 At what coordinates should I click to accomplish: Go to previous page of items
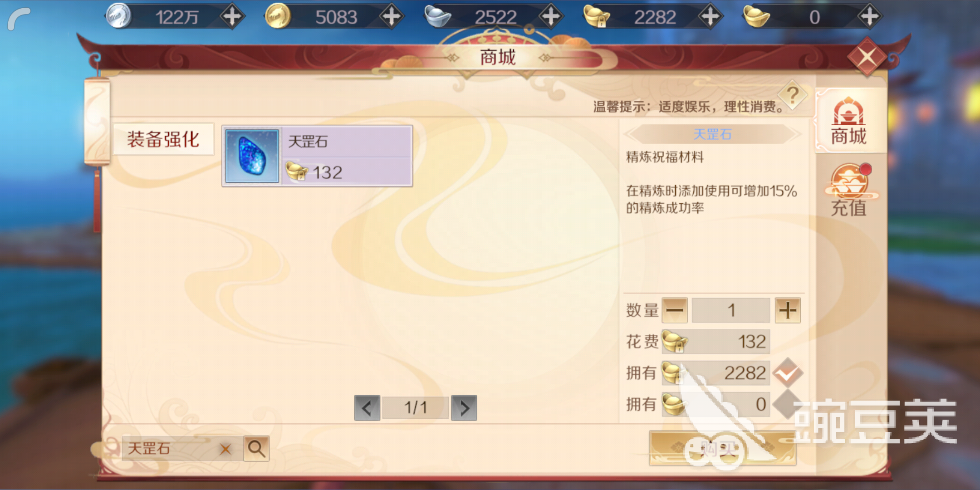click(367, 408)
